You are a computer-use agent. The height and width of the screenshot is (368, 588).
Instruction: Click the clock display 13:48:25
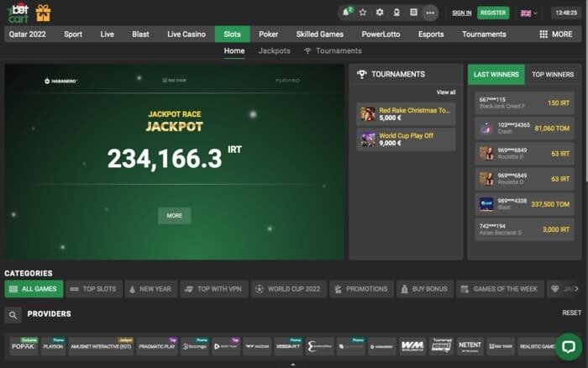pos(566,13)
